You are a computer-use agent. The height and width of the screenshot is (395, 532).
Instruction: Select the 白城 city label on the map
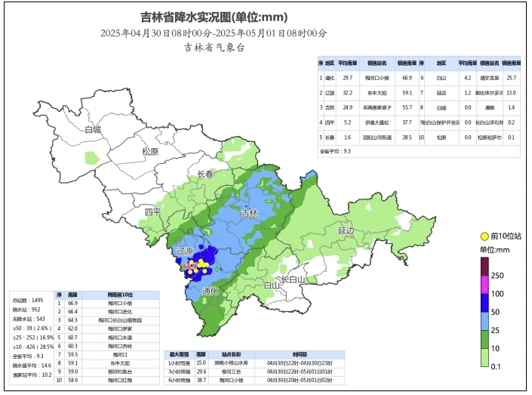(x=93, y=130)
